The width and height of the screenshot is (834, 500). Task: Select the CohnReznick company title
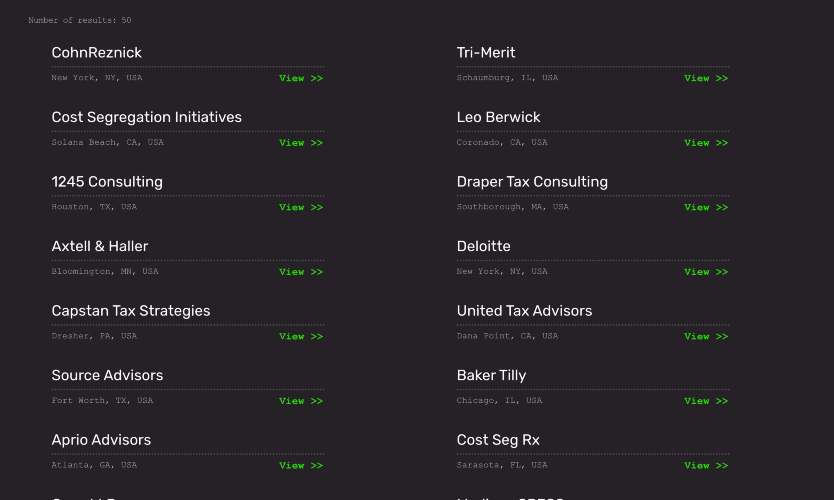coord(97,53)
